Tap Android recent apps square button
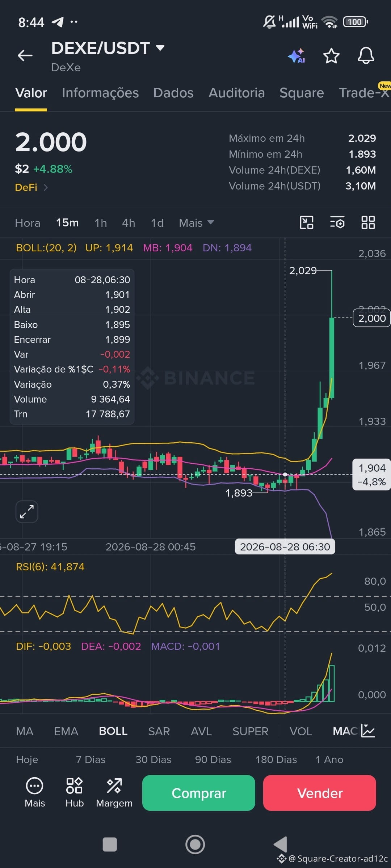This screenshot has width=391, height=868. click(110, 845)
